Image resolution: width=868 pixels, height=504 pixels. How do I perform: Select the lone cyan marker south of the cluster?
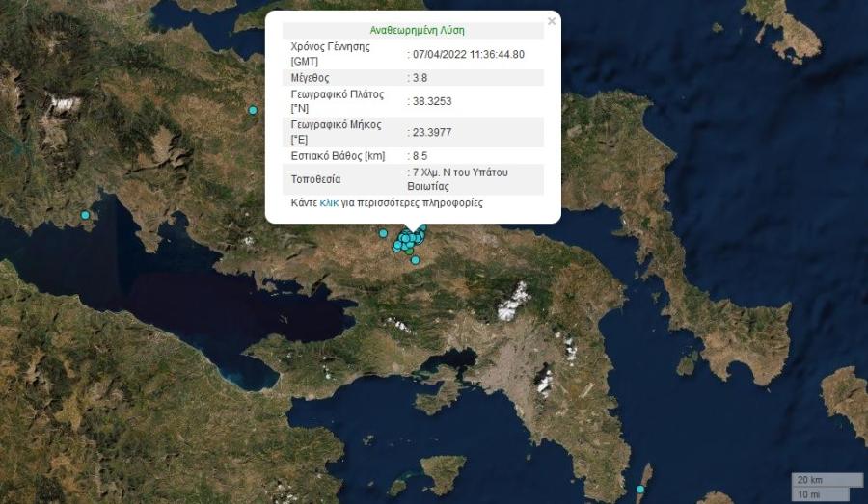415,260
